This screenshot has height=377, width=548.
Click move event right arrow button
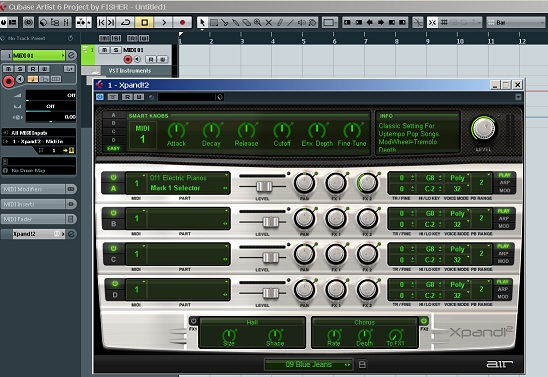point(381,23)
